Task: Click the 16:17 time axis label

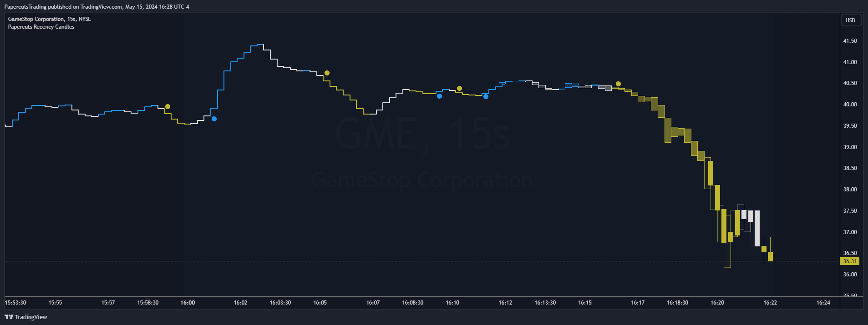Action: click(638, 303)
